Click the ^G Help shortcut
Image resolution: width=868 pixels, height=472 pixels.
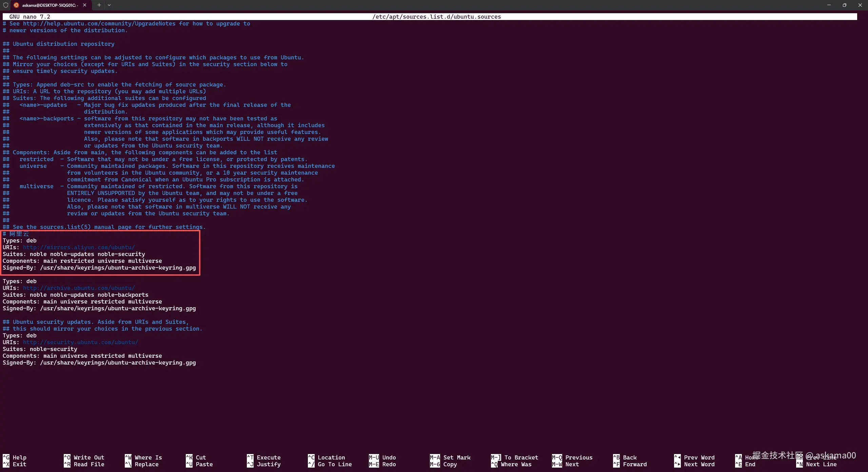pos(15,457)
